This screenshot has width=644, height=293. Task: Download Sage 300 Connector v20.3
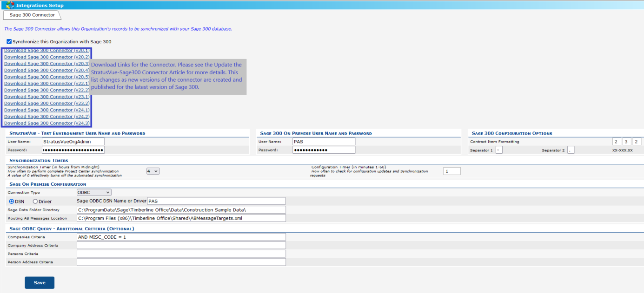(x=47, y=64)
